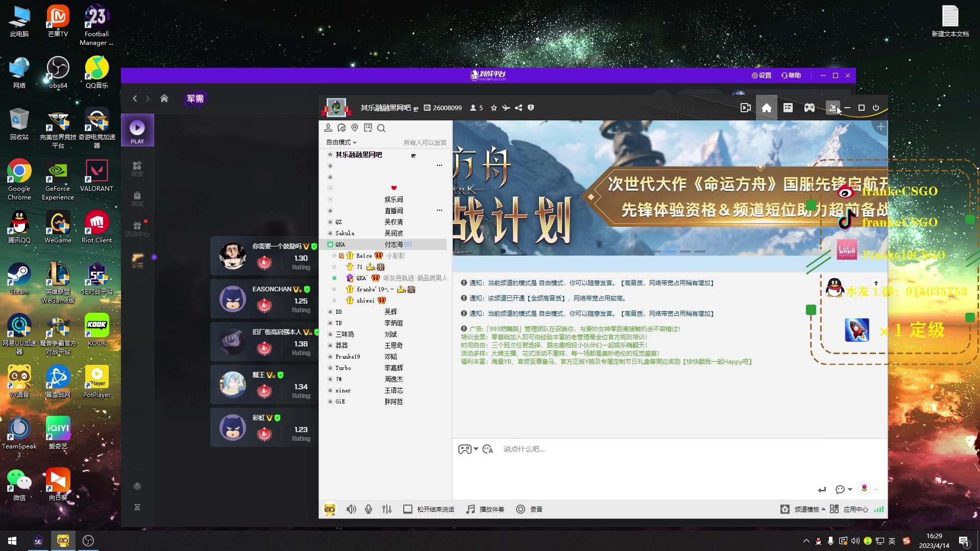This screenshot has height=551, width=980.
Task: Click the location pin icon in channel panel
Action: (x=355, y=128)
